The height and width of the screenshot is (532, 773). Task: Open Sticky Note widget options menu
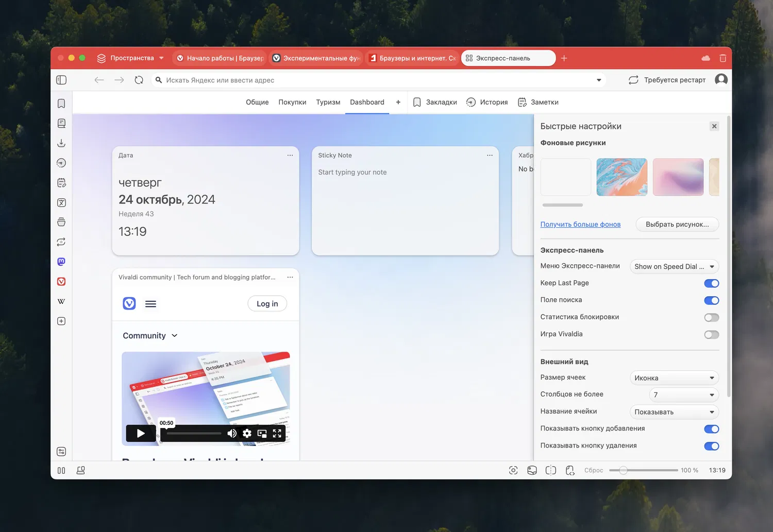[490, 155]
